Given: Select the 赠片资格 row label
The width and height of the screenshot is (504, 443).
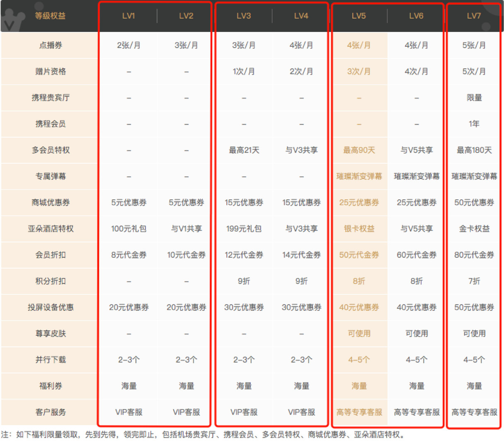Looking at the screenshot, I should click(50, 71).
